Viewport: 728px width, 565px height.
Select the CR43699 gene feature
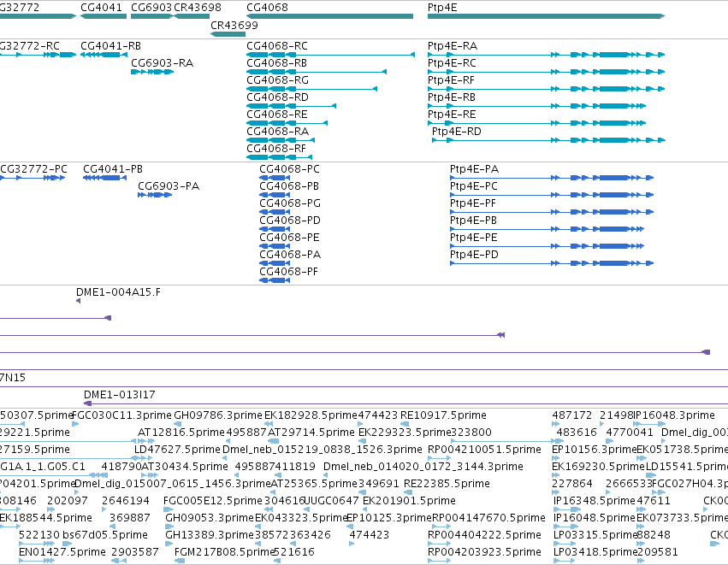coord(228,34)
